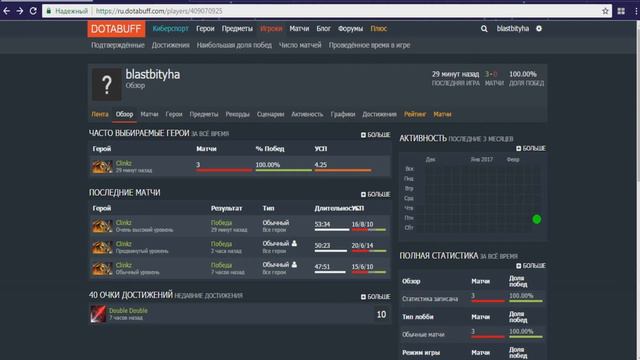The height and width of the screenshot is (360, 640).
Task: Click Победа result in 53:34 match
Action: pos(221,223)
